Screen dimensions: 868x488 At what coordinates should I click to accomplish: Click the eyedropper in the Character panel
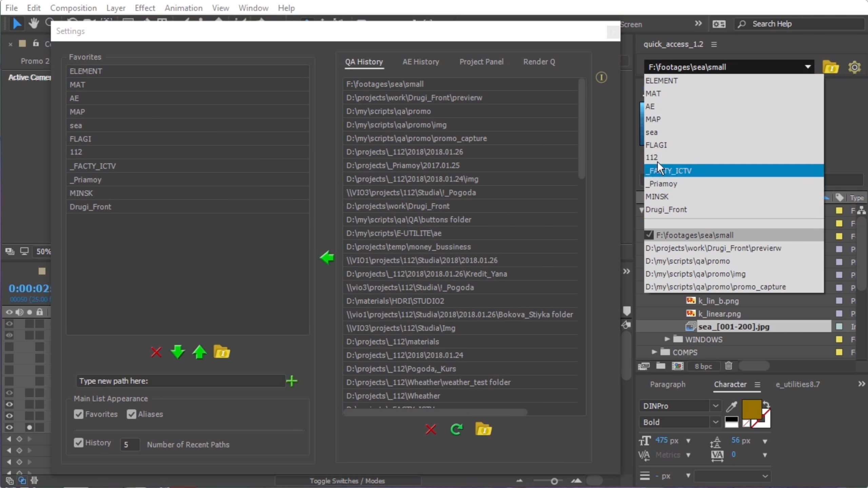[731, 406]
